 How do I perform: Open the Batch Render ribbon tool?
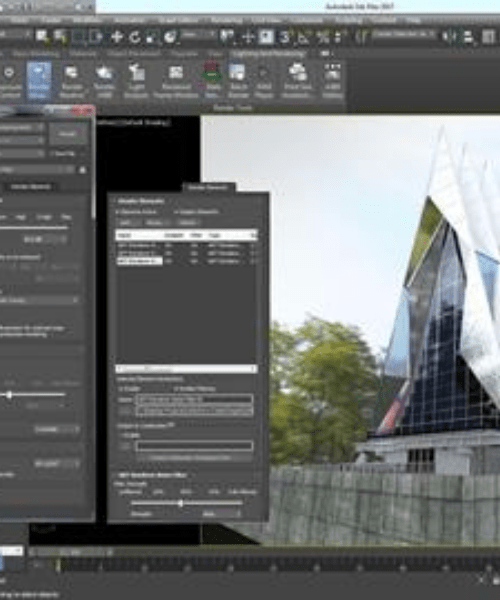(238, 81)
